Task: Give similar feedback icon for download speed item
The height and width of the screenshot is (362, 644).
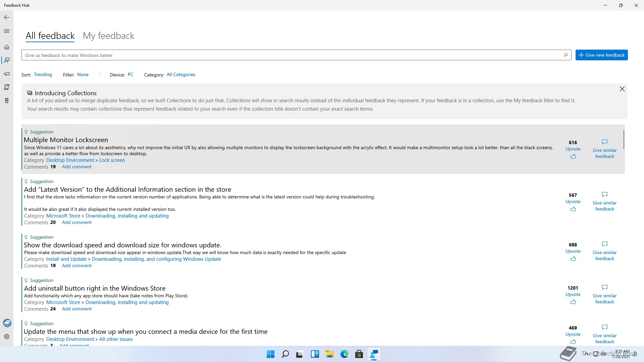Action: 605,244
